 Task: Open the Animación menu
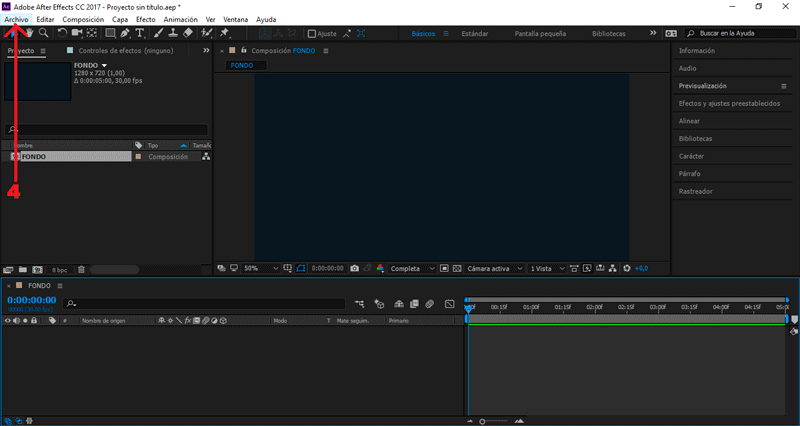(181, 19)
